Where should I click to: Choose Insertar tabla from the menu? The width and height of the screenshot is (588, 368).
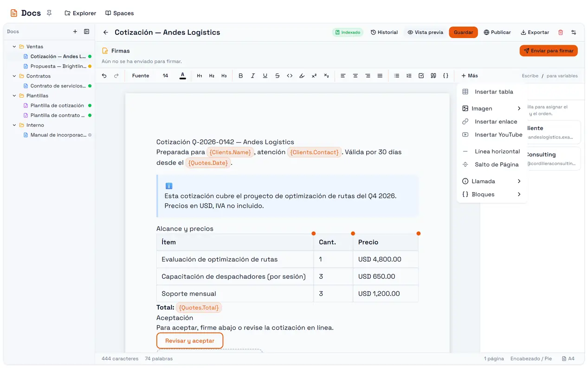[492, 92]
